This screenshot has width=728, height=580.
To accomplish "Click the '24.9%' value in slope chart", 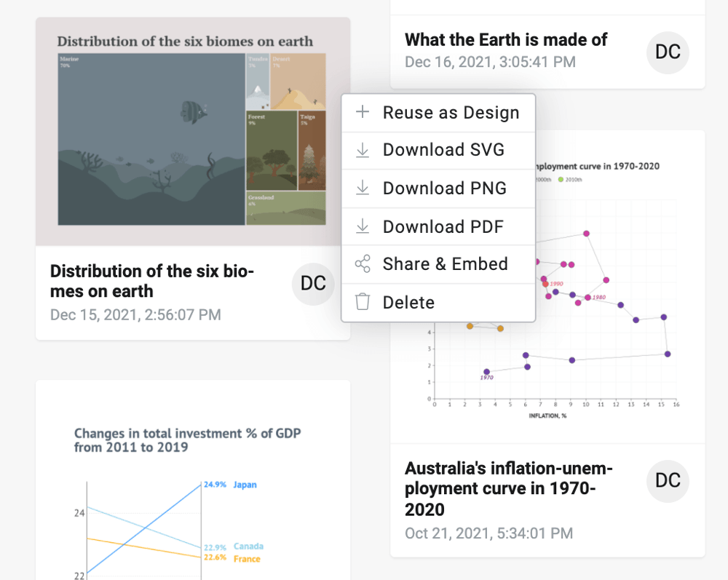I will pos(215,485).
